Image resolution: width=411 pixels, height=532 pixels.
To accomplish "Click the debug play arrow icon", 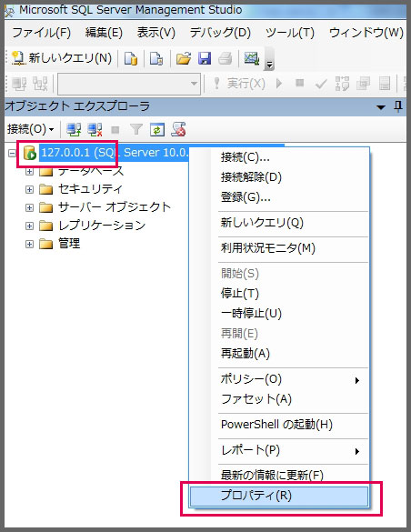I will click(x=279, y=83).
